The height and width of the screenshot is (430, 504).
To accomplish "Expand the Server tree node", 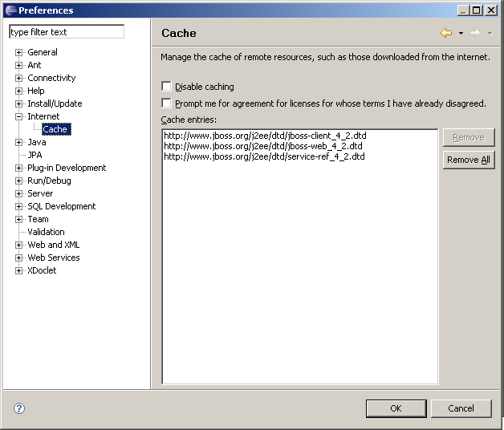I will tap(18, 194).
